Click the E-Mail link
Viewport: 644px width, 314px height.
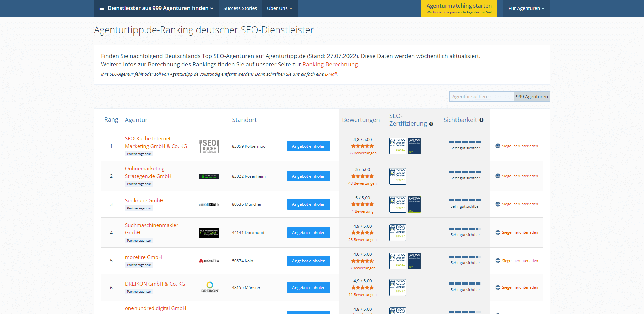(331, 74)
